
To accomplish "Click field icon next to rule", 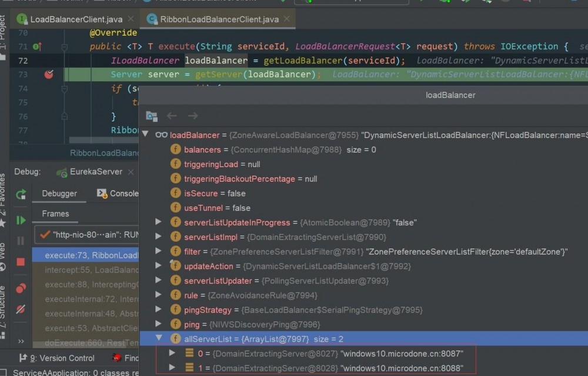I will point(175,295).
